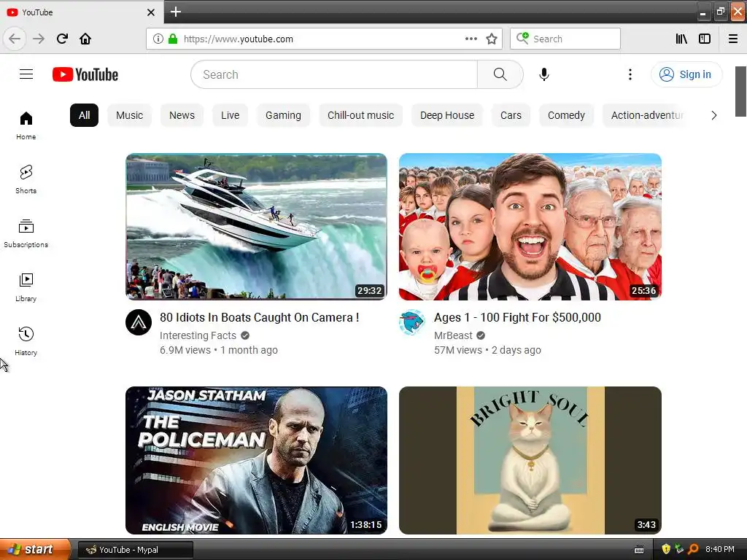747x560 pixels.
Task: Click the page vertical scrollbar thumb
Action: tap(740, 91)
